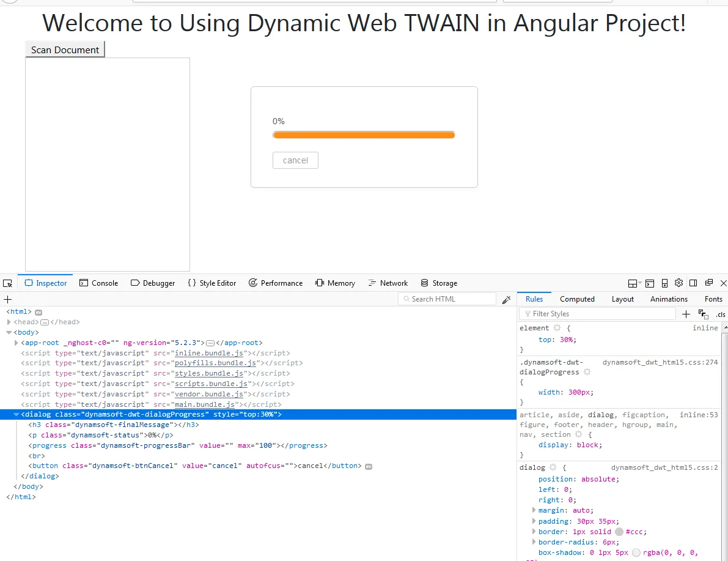The width and height of the screenshot is (728, 561).
Task: Click the Console tab terminal icon
Action: coord(84,283)
